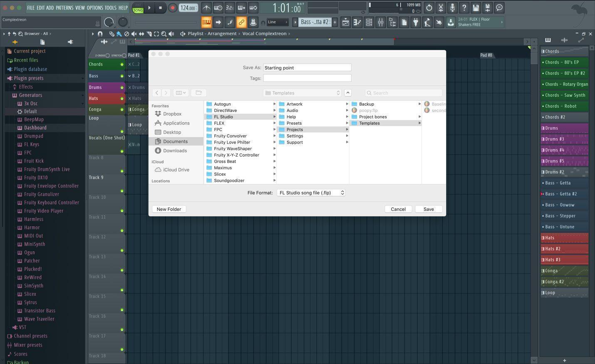Open the Piano roll view icon

[x=357, y=22]
